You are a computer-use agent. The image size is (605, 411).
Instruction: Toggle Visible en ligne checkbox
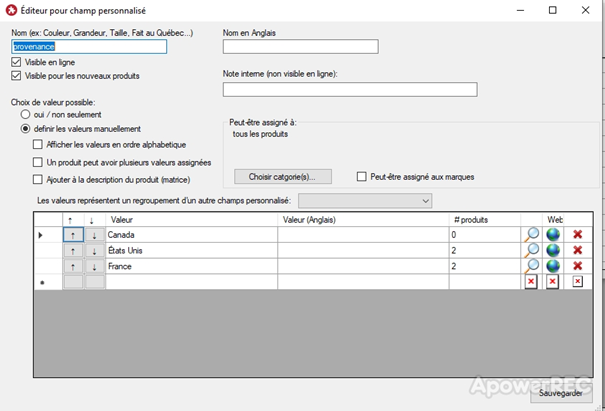point(16,62)
